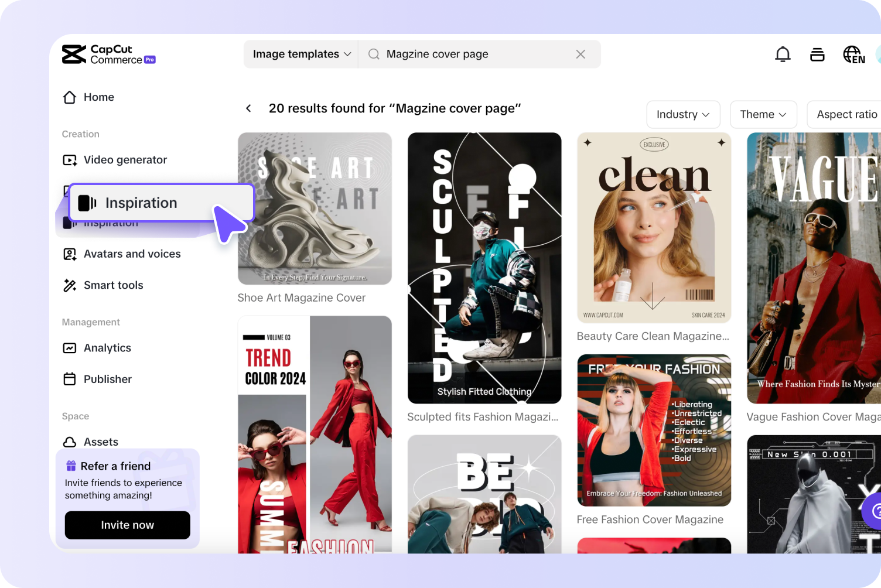Click the CapCut Commerce logo
Image resolution: width=881 pixels, height=588 pixels.
[108, 54]
